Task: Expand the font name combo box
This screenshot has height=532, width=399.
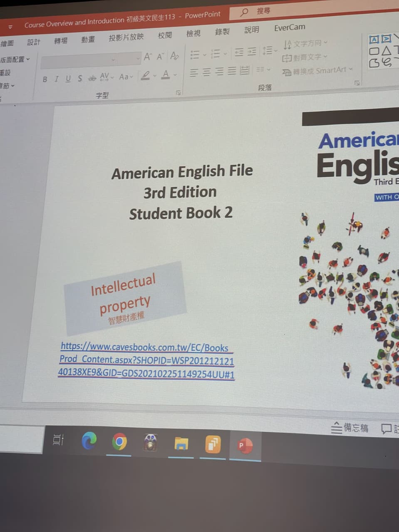Action: pos(78,60)
